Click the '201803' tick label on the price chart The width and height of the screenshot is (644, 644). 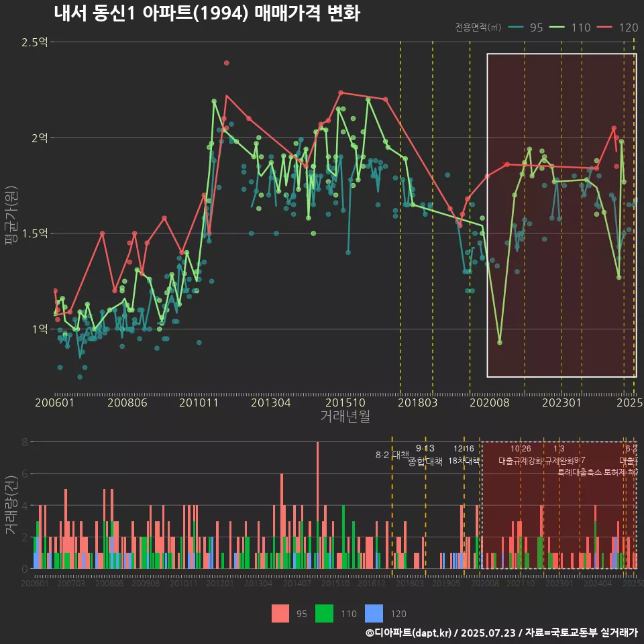coord(418,402)
